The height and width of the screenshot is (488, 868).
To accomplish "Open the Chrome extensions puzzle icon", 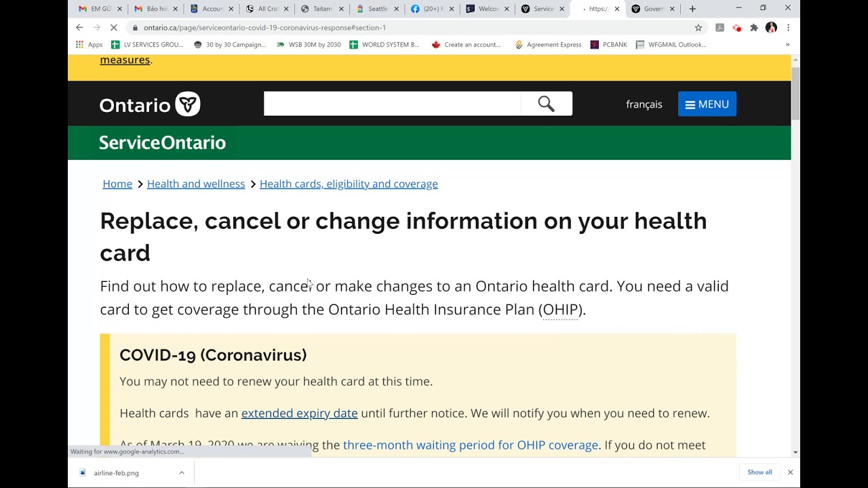I will (753, 28).
